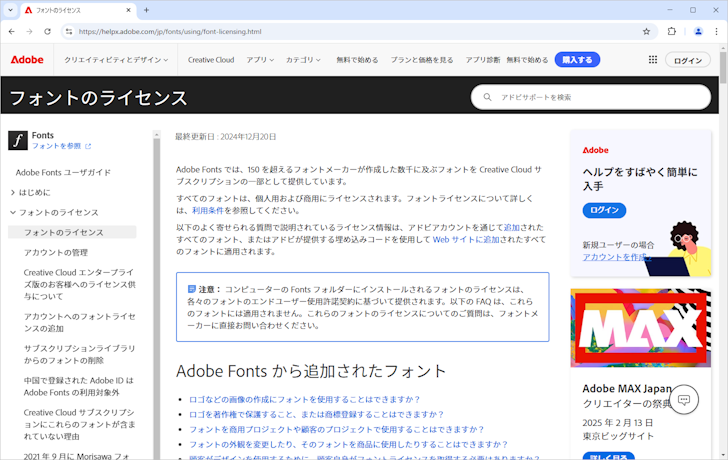Click the sidebar navigation scrollbar
This screenshot has height=460, width=728.
tap(156, 297)
